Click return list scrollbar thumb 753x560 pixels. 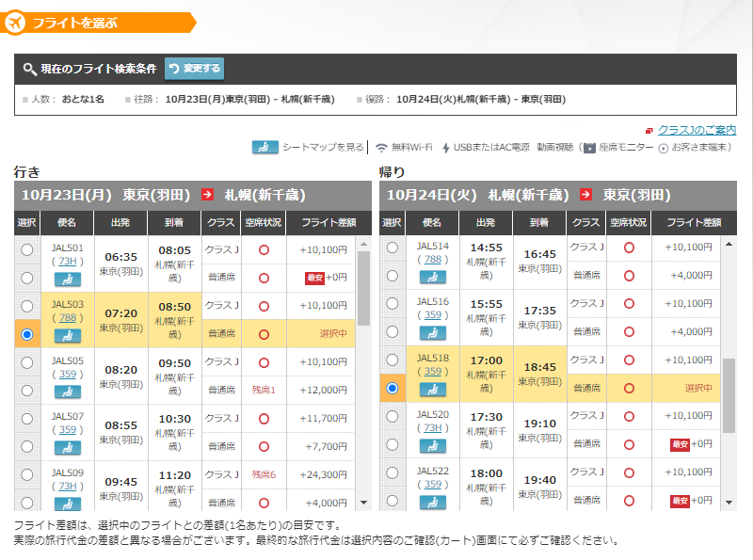coord(729,395)
